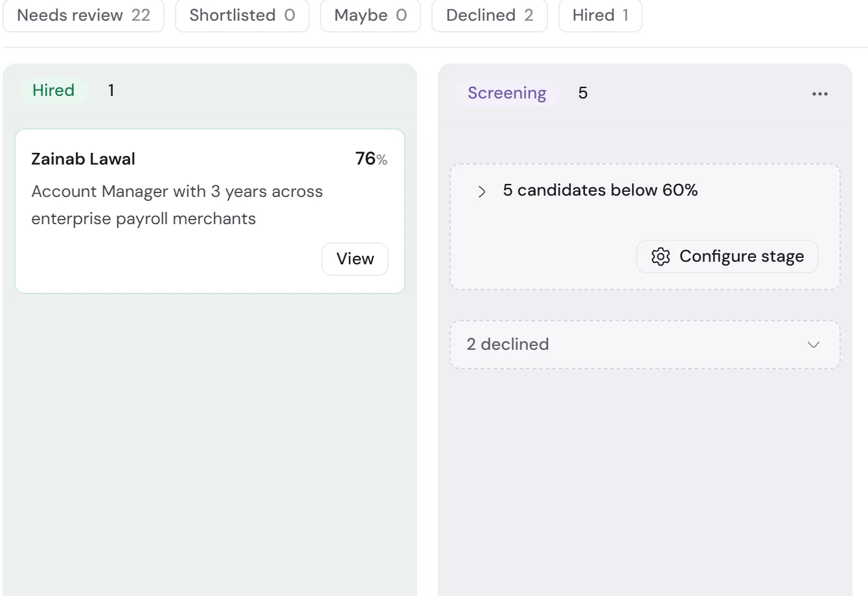Click the 2 declined label text

pos(508,345)
